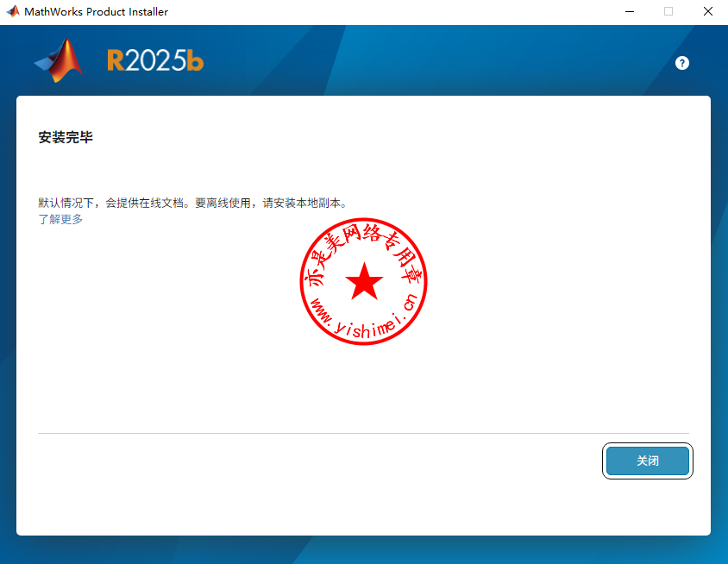Click the greyed-out maximize window button
This screenshot has height=564, width=728.
point(668,12)
